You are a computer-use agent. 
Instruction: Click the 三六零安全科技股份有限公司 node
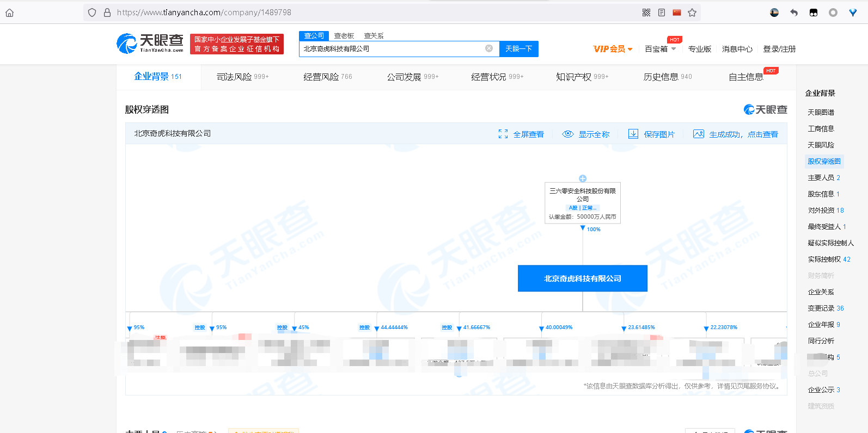pos(583,203)
